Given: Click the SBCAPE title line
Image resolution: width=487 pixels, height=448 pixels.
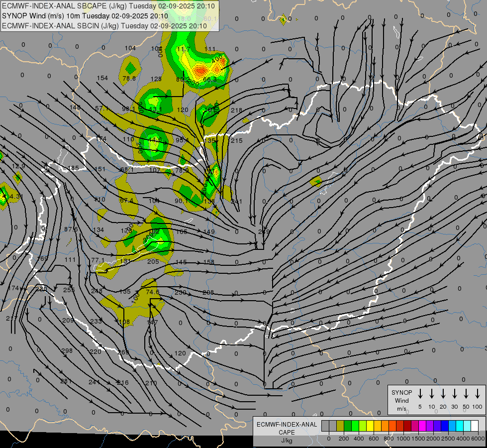Looking at the screenshot, I should pyautogui.click(x=108, y=6).
